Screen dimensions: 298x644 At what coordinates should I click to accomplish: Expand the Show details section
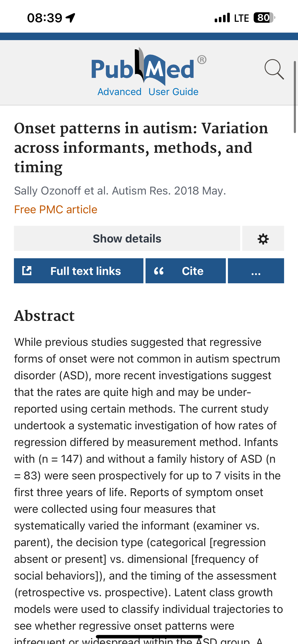(127, 239)
